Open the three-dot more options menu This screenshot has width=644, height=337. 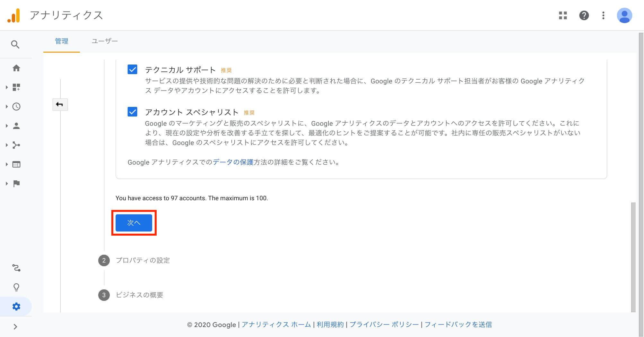point(603,15)
